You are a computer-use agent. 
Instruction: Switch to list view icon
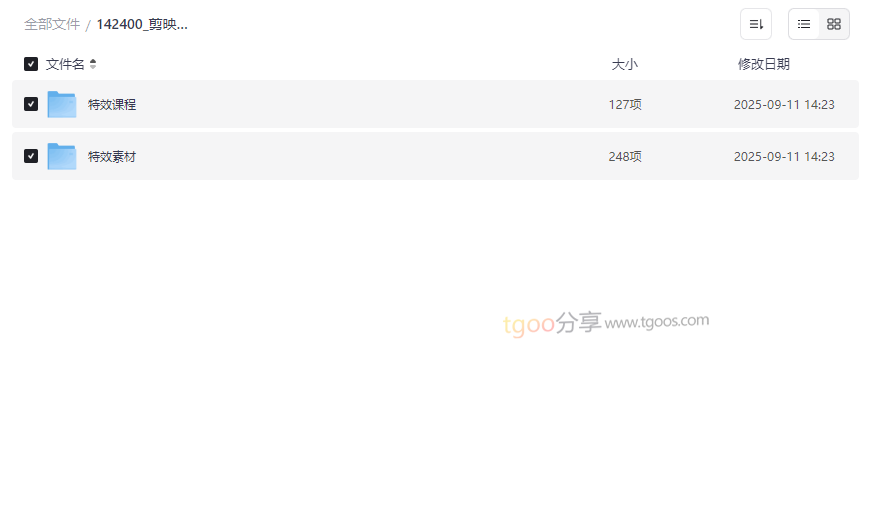click(804, 24)
